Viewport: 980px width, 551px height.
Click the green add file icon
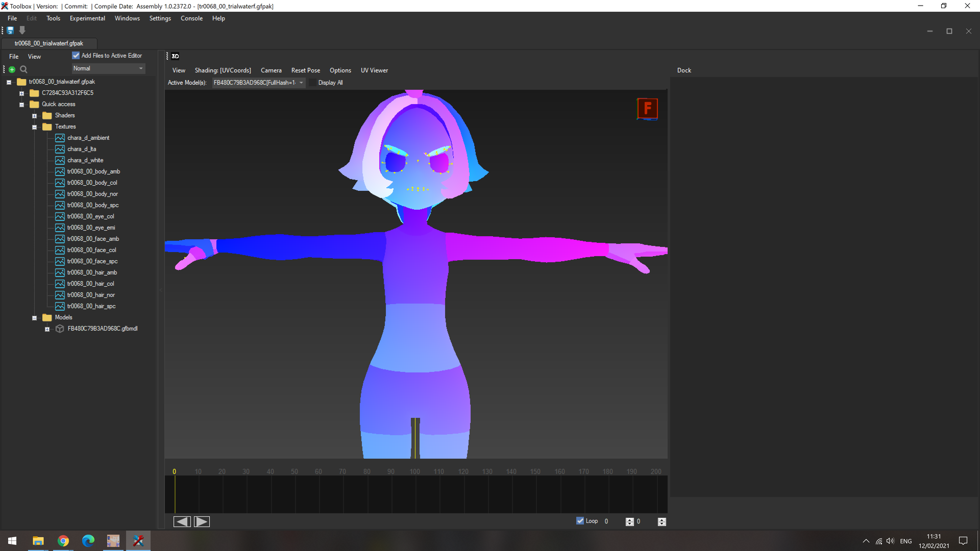(x=12, y=69)
